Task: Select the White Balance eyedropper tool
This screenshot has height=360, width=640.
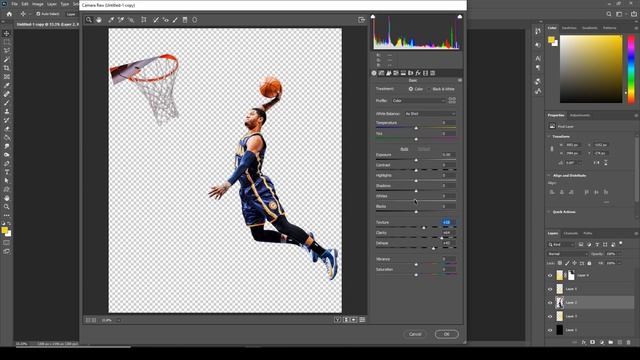Action: pos(111,20)
